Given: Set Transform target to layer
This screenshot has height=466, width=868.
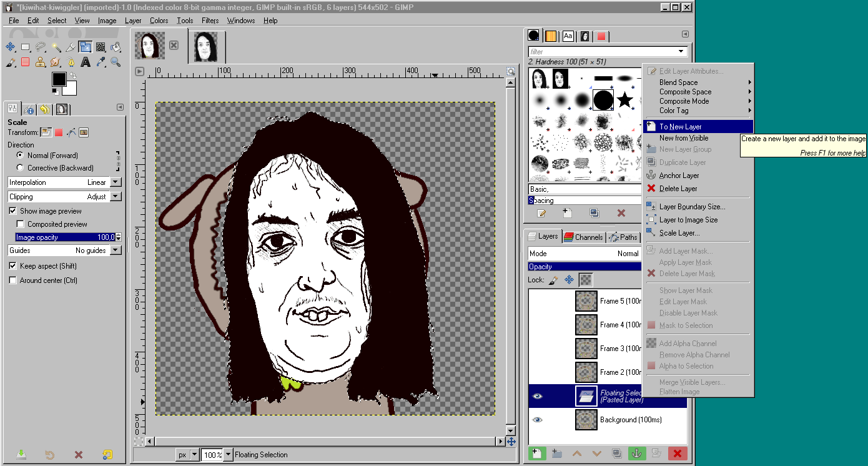Looking at the screenshot, I should click(x=46, y=132).
